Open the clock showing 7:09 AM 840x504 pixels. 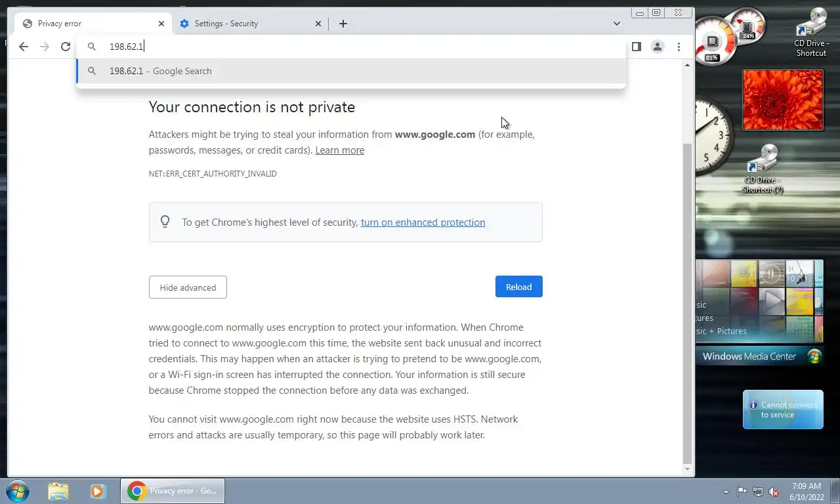pos(806,491)
